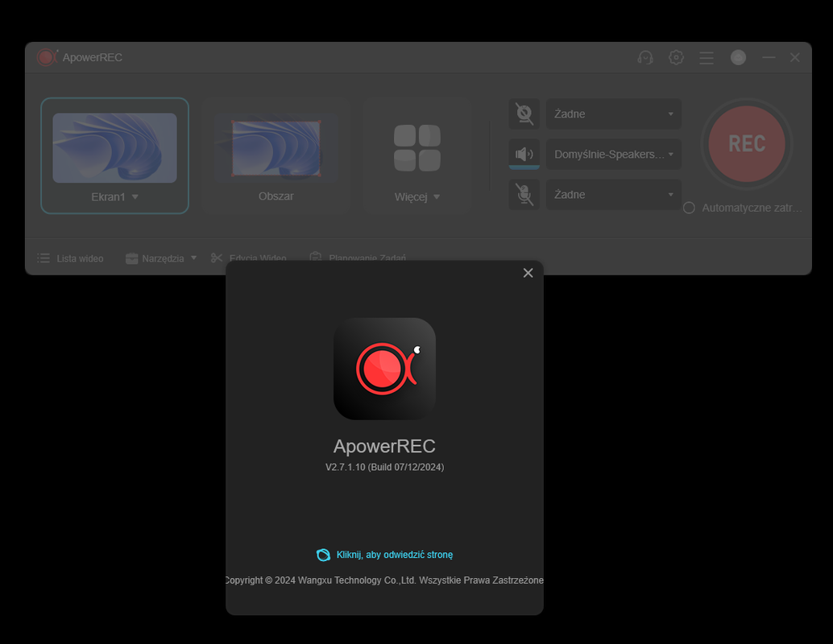Open the Domyślnie-Speakers audio dropdown

(614, 154)
